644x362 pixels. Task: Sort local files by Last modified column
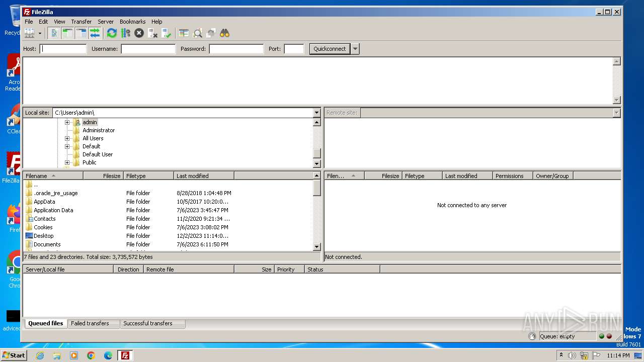tap(204, 176)
